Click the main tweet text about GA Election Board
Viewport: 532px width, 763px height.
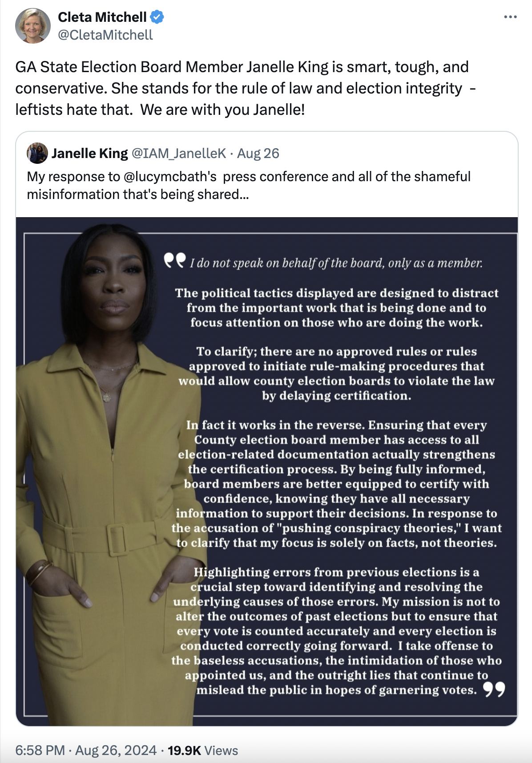point(245,88)
